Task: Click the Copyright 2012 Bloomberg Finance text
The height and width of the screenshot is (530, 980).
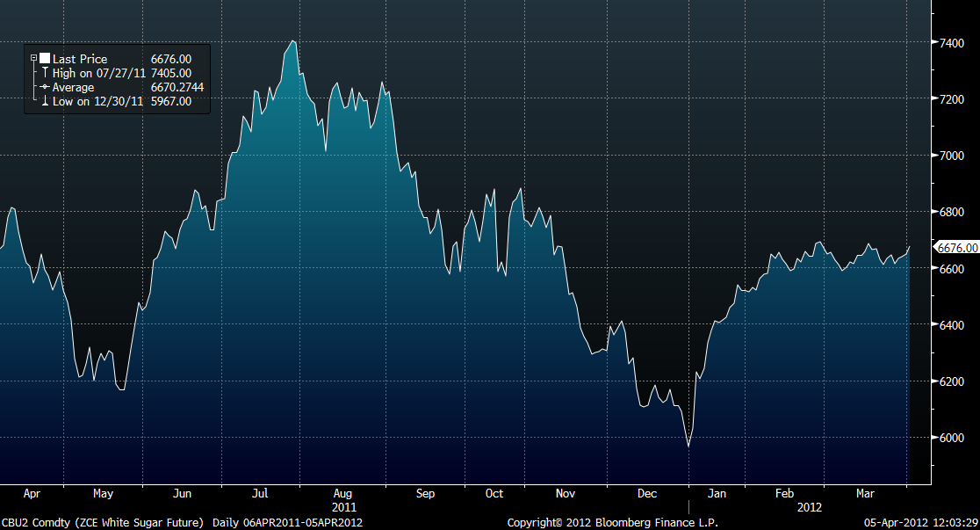Action: coord(612,523)
